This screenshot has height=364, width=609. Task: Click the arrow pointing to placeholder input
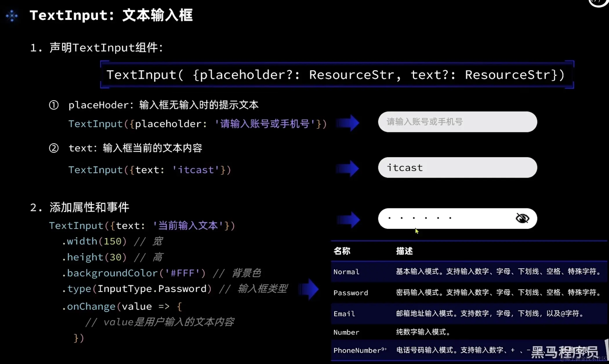point(348,123)
